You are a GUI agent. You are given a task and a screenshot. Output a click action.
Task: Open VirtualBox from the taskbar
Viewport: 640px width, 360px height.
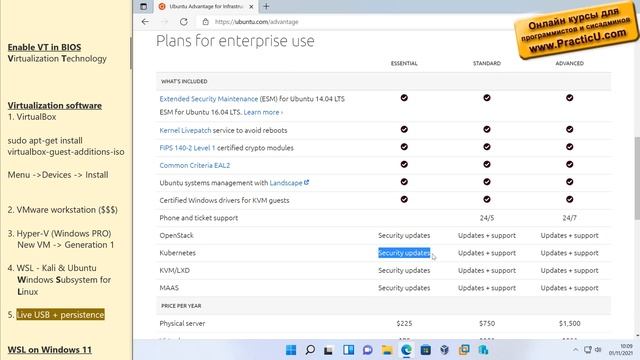tap(444, 350)
